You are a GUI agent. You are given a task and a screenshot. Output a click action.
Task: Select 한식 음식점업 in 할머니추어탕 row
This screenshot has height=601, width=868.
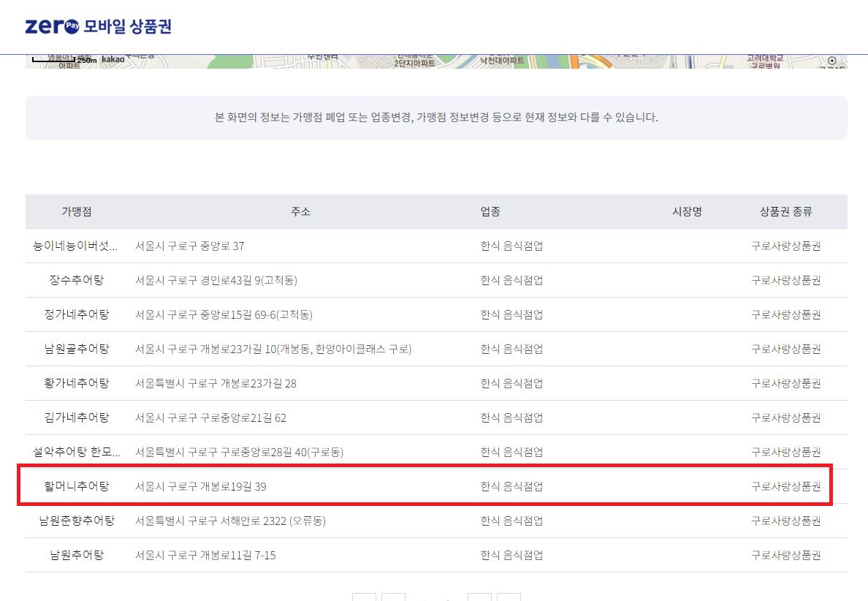point(511,486)
